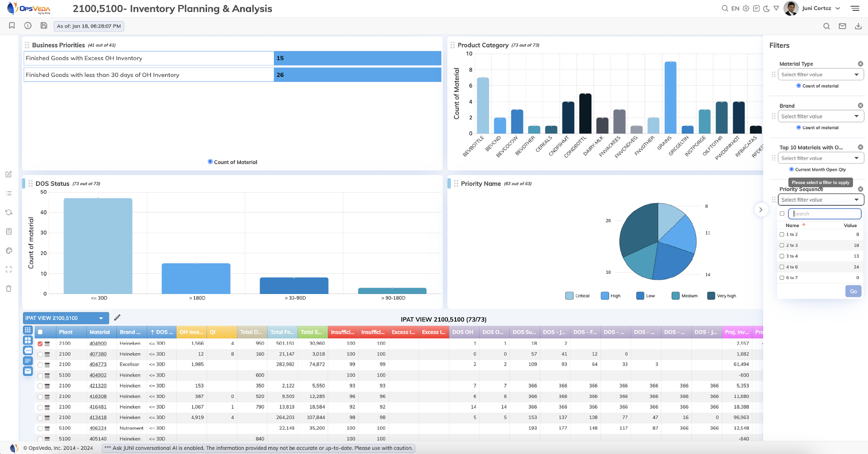Screen dimensions: 868x454
Task: Check the '1 to 2' priority sequence option
Action: [x=782, y=234]
